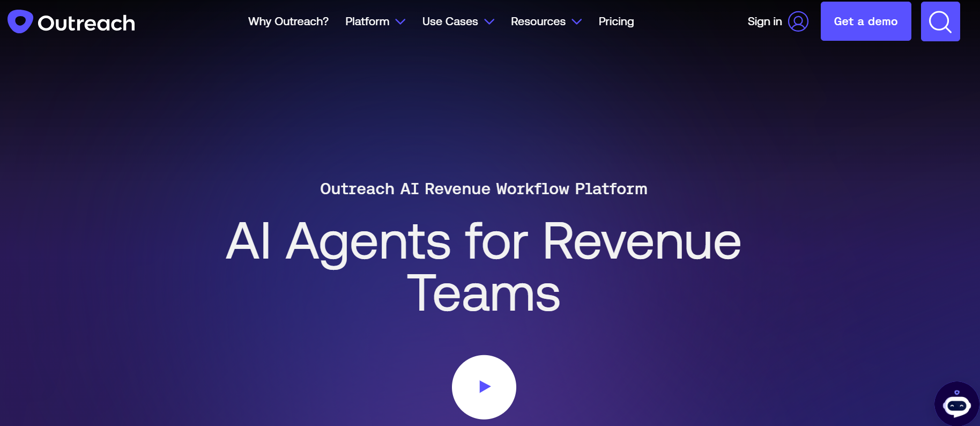Image resolution: width=980 pixels, height=426 pixels.
Task: Click the user profile icon
Action: point(798,21)
